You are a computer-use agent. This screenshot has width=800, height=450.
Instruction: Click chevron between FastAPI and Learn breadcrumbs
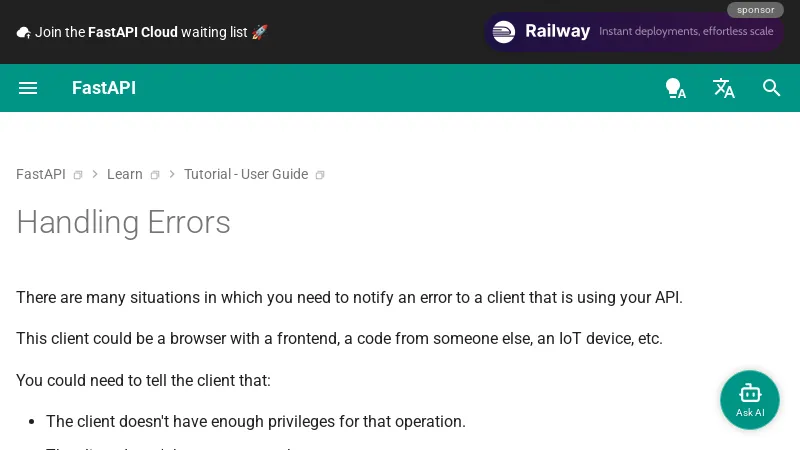[95, 174]
